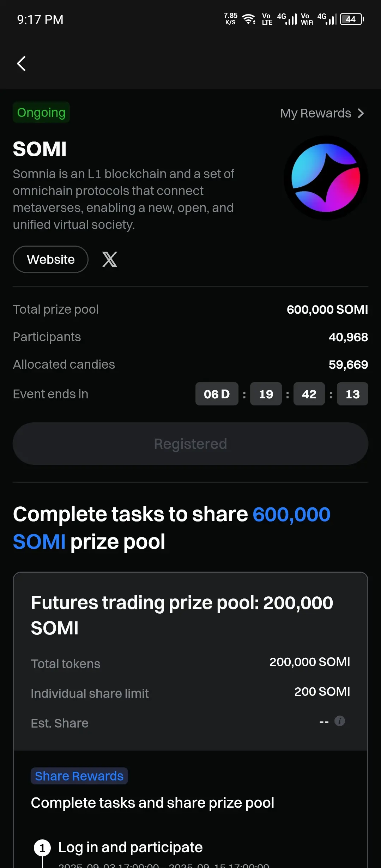
Task: Tap the Share Rewards tag
Action: pos(79,776)
